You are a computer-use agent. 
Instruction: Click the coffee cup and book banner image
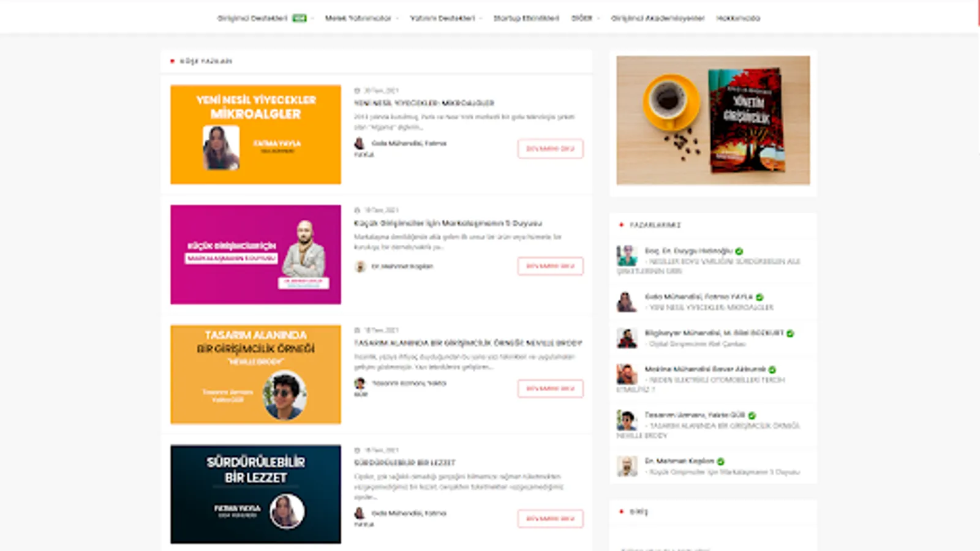coord(713,120)
